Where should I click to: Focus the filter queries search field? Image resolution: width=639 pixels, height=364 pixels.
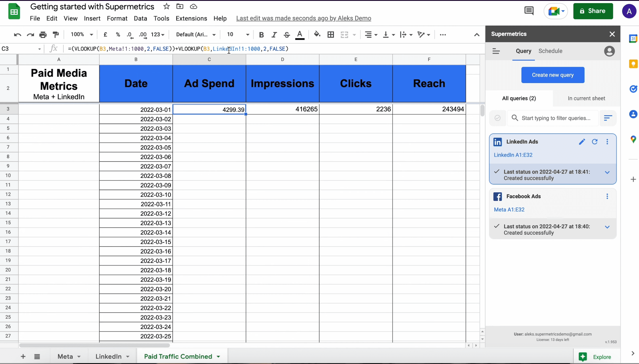pos(553,118)
